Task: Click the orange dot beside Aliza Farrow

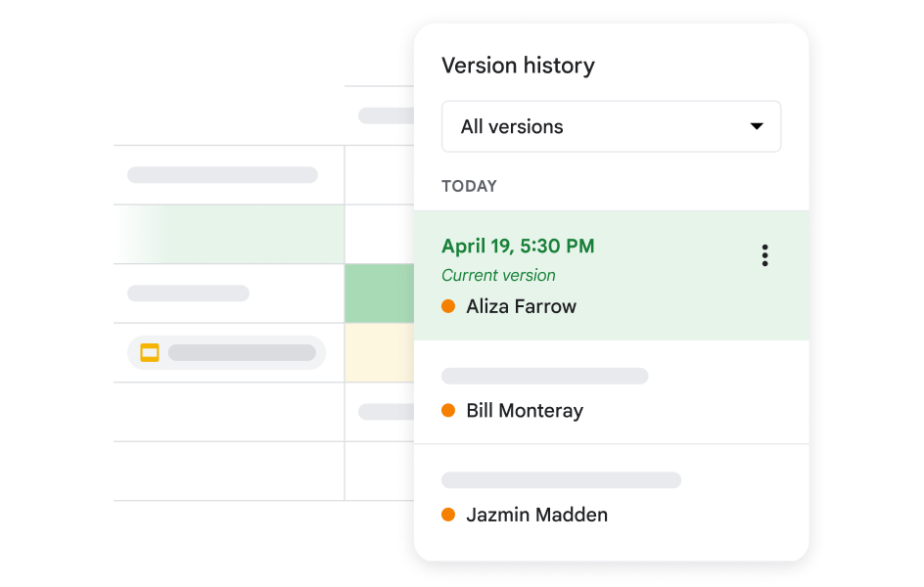Action: 448,306
